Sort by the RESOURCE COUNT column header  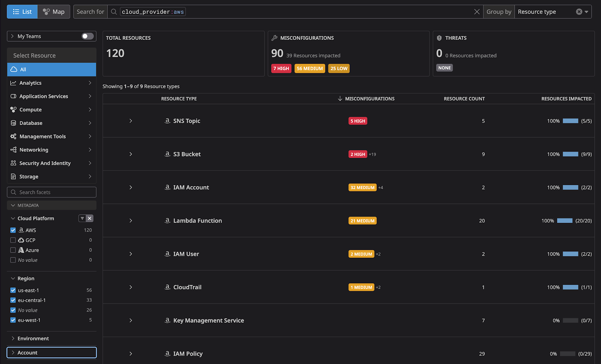[x=464, y=99]
